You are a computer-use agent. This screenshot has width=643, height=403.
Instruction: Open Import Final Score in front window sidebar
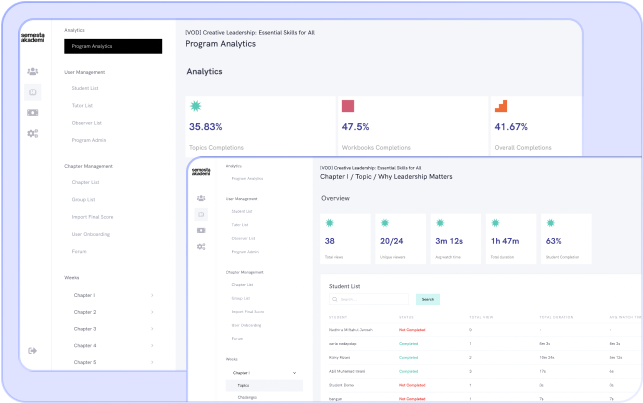pos(248,312)
